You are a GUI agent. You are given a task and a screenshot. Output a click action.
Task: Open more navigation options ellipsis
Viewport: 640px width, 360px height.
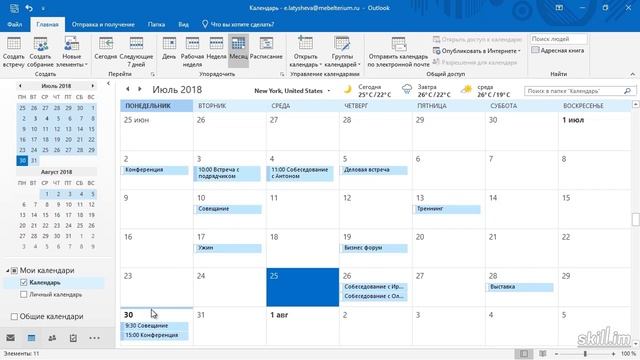coord(94,338)
